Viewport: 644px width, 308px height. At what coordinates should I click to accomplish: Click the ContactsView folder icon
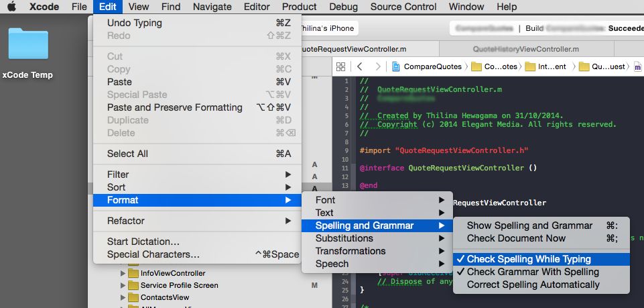coord(133,297)
